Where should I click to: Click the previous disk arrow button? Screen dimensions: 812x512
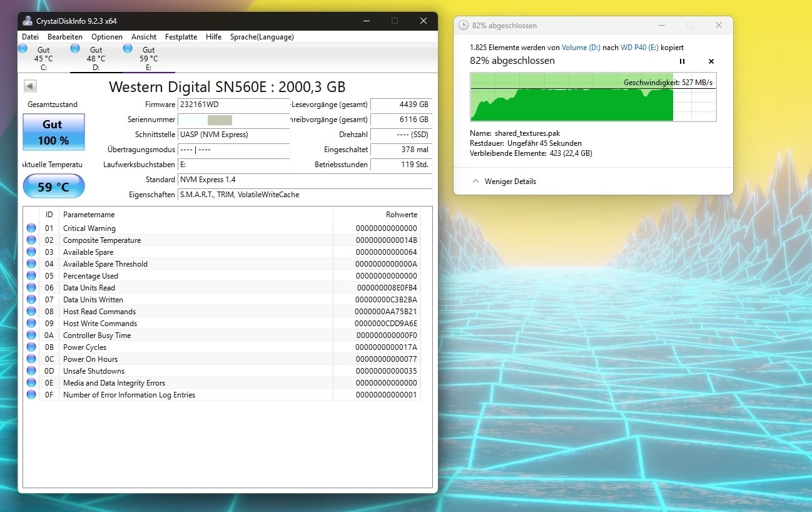coord(30,86)
